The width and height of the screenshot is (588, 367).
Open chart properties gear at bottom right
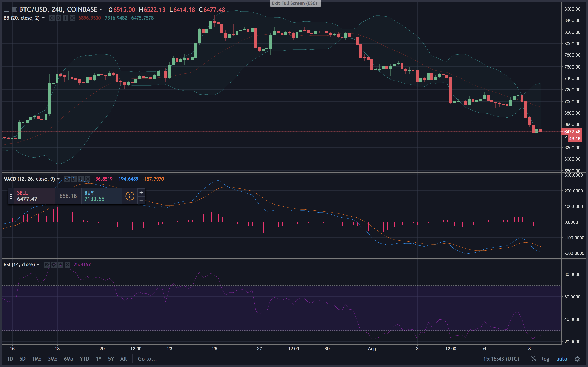click(x=577, y=359)
